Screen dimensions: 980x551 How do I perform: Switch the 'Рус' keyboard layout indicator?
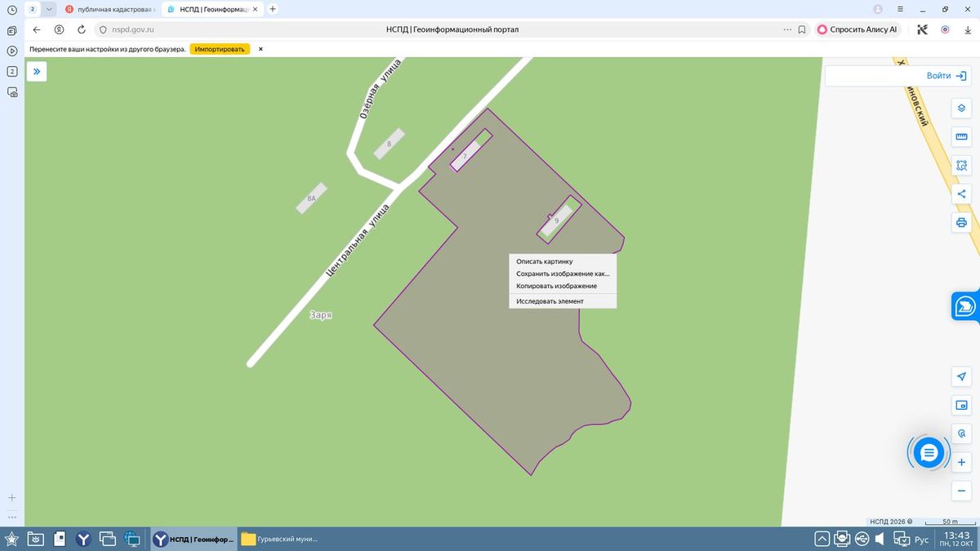[x=921, y=539]
